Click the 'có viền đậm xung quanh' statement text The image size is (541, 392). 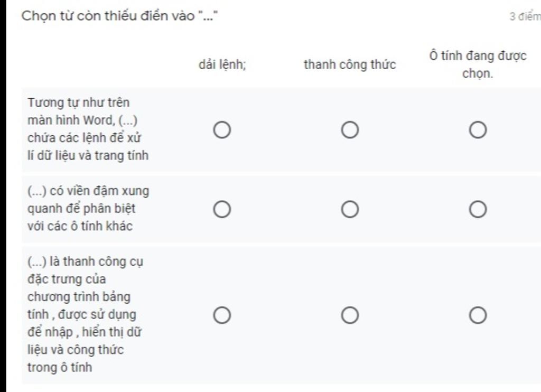(88, 209)
